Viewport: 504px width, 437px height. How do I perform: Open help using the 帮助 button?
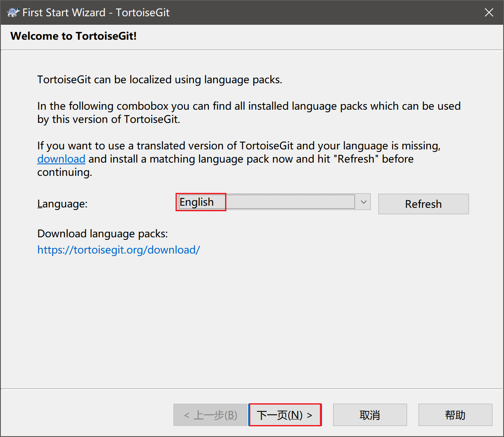click(455, 415)
